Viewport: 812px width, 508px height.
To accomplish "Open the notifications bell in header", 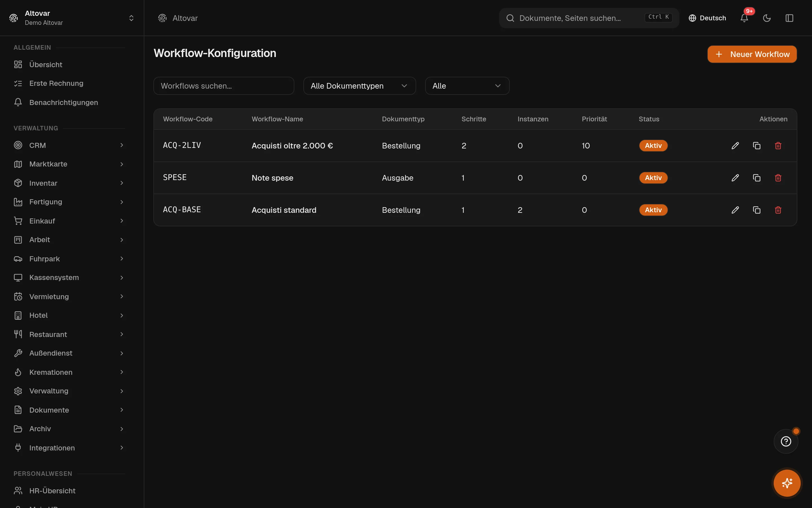I will tap(744, 18).
